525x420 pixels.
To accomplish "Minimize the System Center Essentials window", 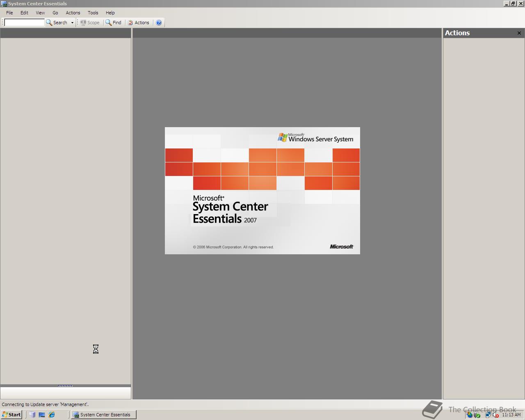I will [507, 4].
